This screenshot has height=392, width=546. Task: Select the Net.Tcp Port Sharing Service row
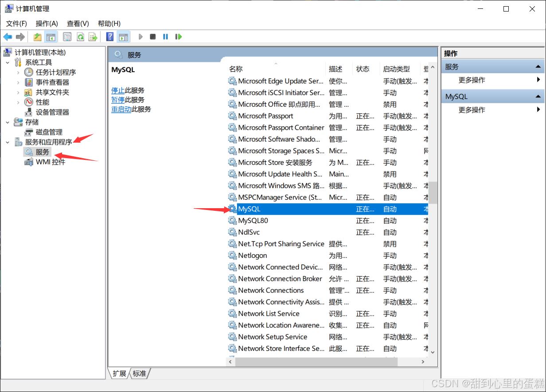click(x=328, y=244)
